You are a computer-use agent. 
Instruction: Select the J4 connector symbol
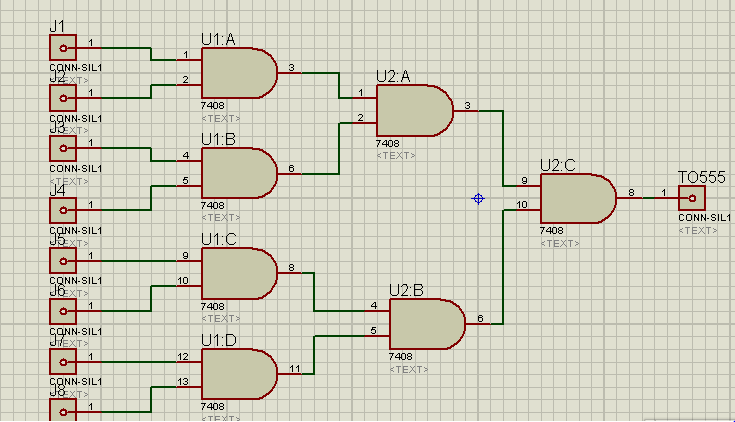63,211
